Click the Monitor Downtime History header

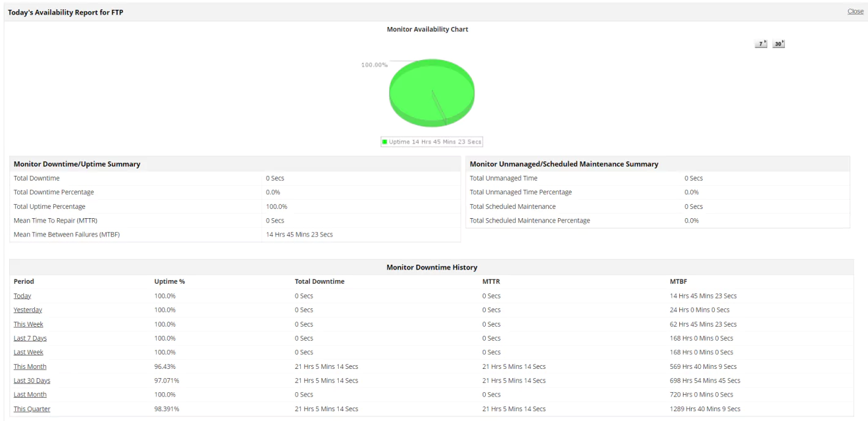(x=431, y=267)
